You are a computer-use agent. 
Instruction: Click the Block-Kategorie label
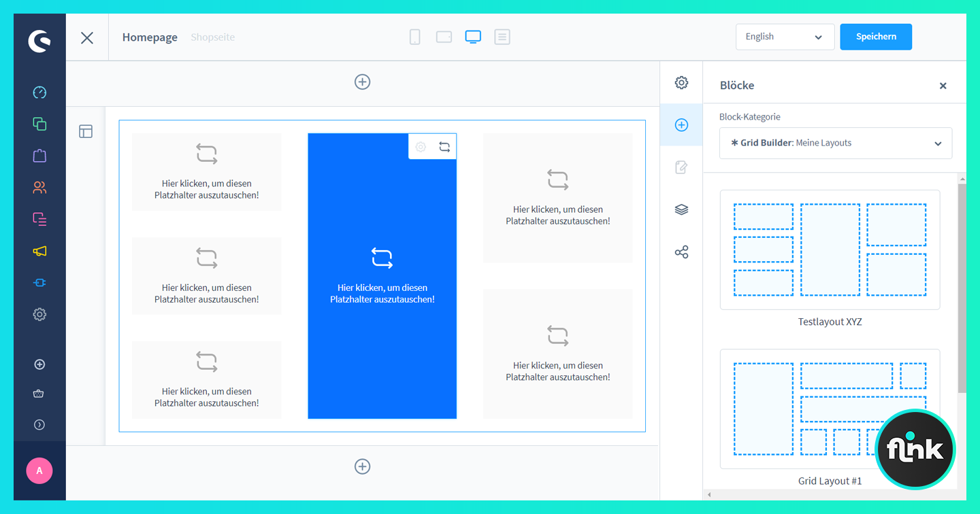[x=750, y=117]
